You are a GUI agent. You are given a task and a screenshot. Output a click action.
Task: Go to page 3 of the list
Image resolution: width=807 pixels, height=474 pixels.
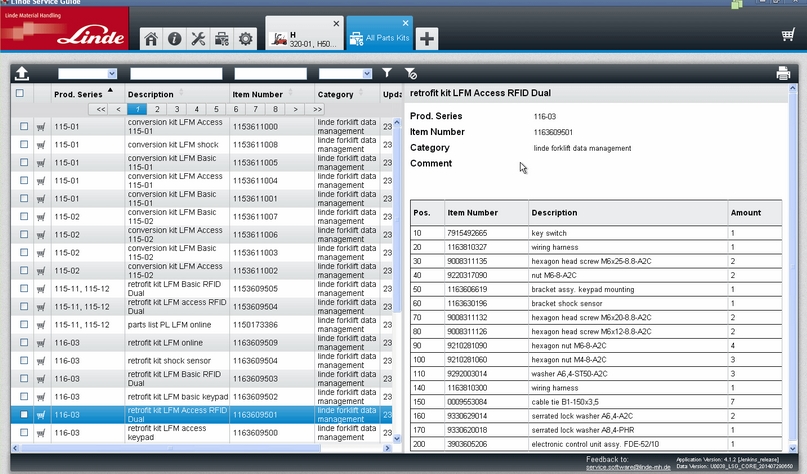[177, 109]
